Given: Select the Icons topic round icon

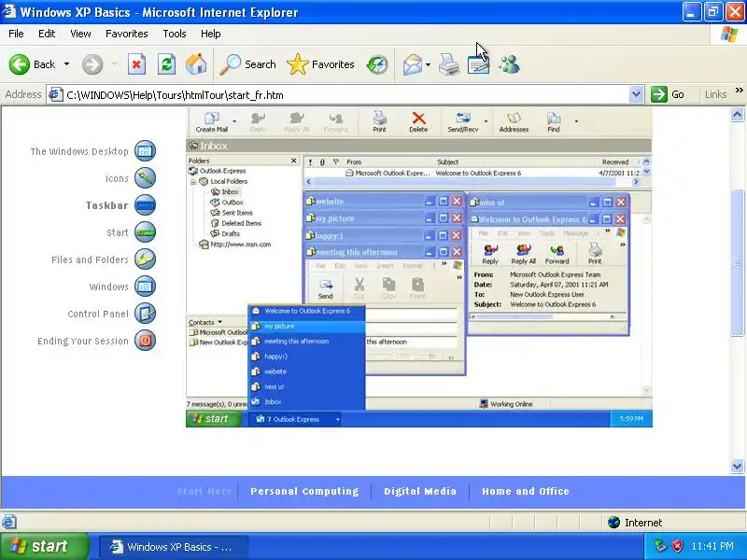Looking at the screenshot, I should click(x=145, y=178).
